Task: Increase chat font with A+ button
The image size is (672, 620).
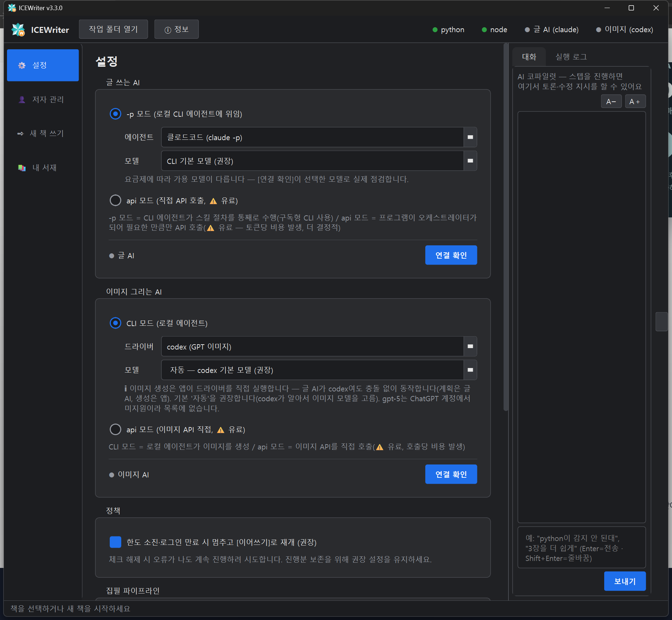Action: tap(635, 102)
